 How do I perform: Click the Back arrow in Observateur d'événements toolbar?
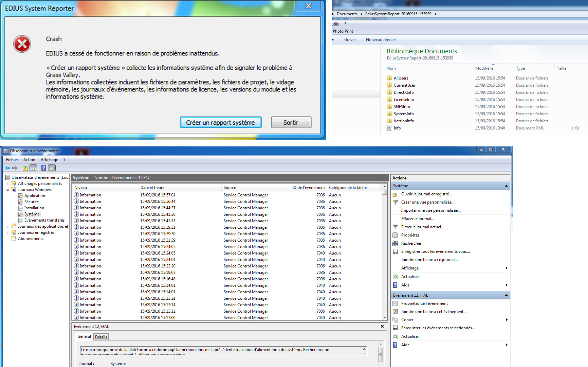coord(7,168)
